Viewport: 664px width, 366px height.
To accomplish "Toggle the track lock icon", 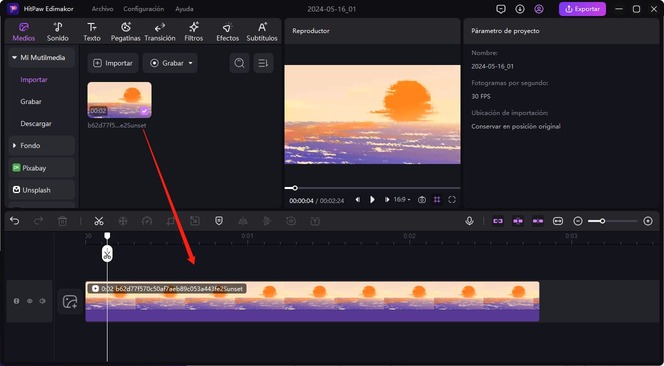I will (x=17, y=301).
